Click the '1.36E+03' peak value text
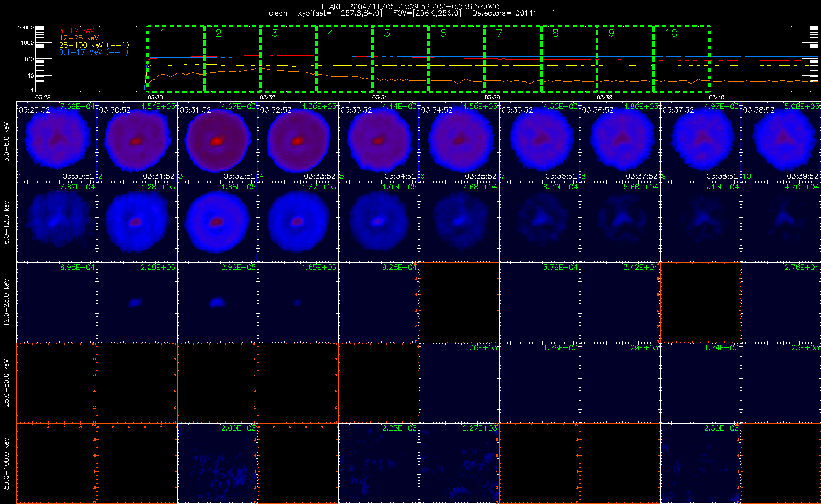 coord(481,347)
